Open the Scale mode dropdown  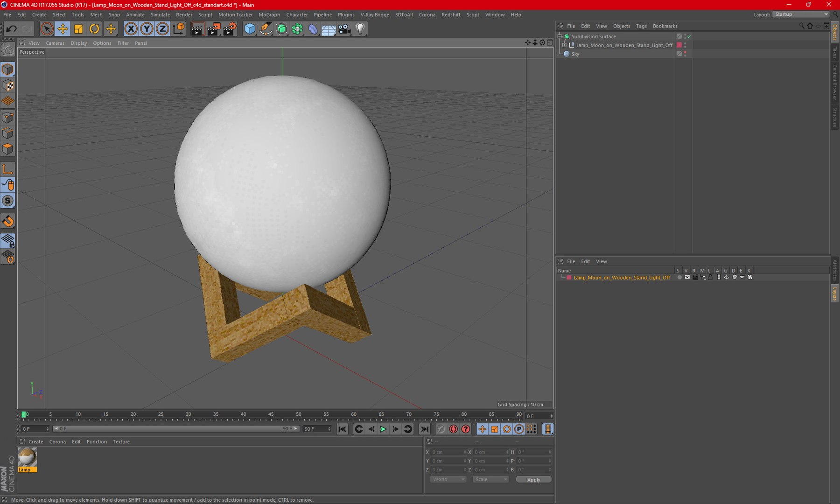[490, 479]
